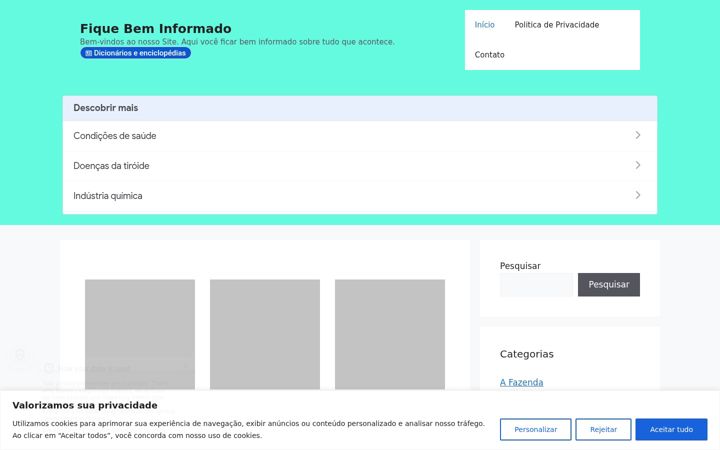Image resolution: width=720 pixels, height=450 pixels.
Task: Click the chevron next to Indústria química
Action: (638, 195)
